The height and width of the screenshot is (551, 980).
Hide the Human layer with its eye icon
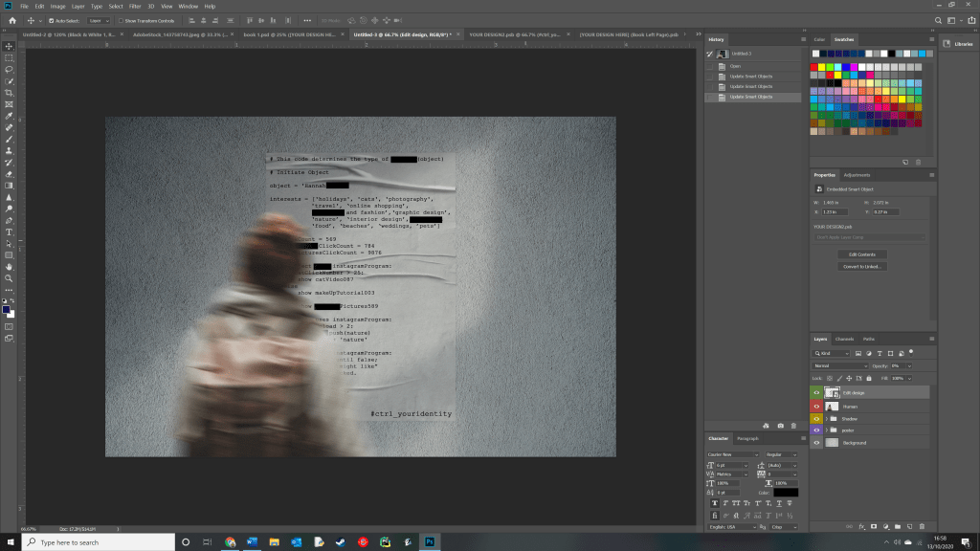(816, 406)
